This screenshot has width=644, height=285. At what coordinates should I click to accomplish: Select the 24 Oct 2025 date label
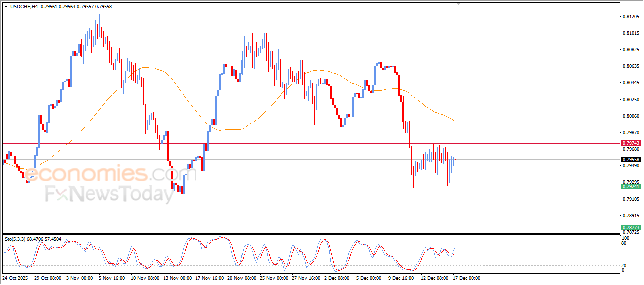(x=15, y=277)
